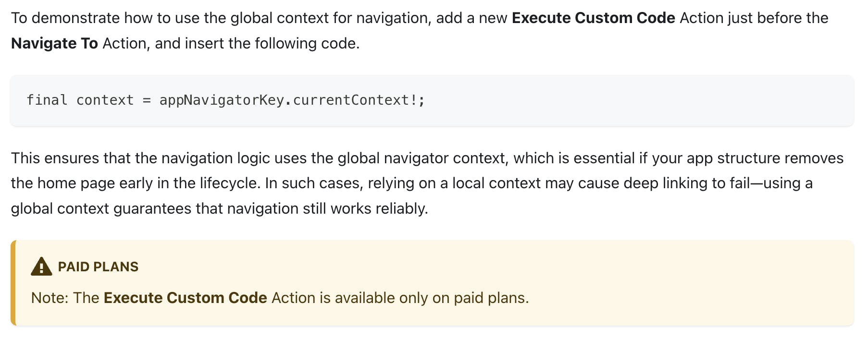The image size is (868, 339).
Task: Click the word 'context' variable in the code
Action: (x=105, y=100)
